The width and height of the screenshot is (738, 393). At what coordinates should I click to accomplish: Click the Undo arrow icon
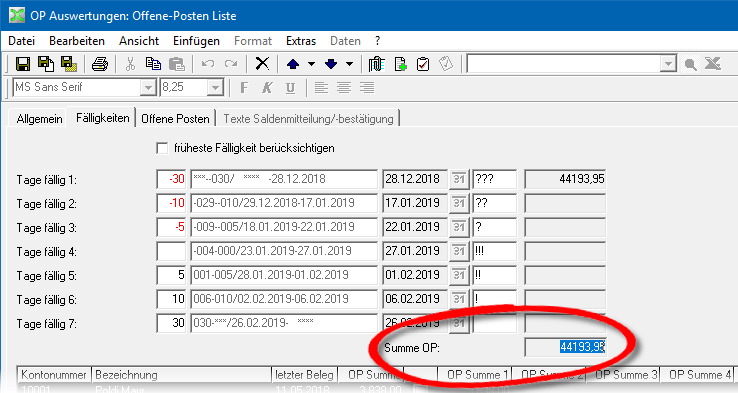[208, 64]
